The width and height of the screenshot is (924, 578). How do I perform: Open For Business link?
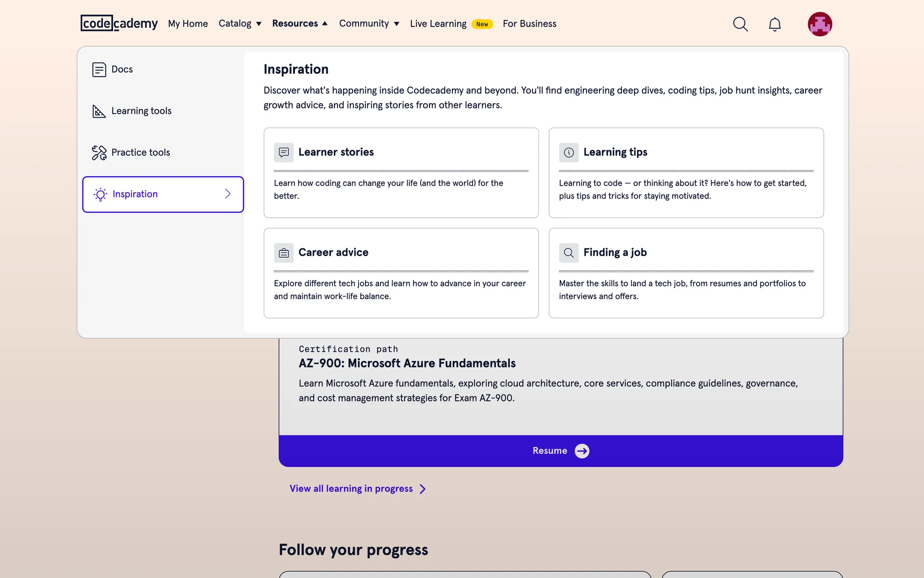(x=529, y=24)
